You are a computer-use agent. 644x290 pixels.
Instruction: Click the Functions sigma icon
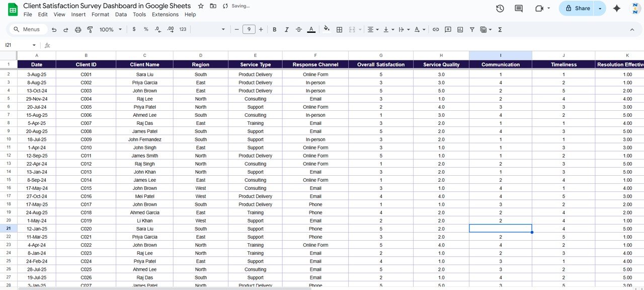point(500,30)
